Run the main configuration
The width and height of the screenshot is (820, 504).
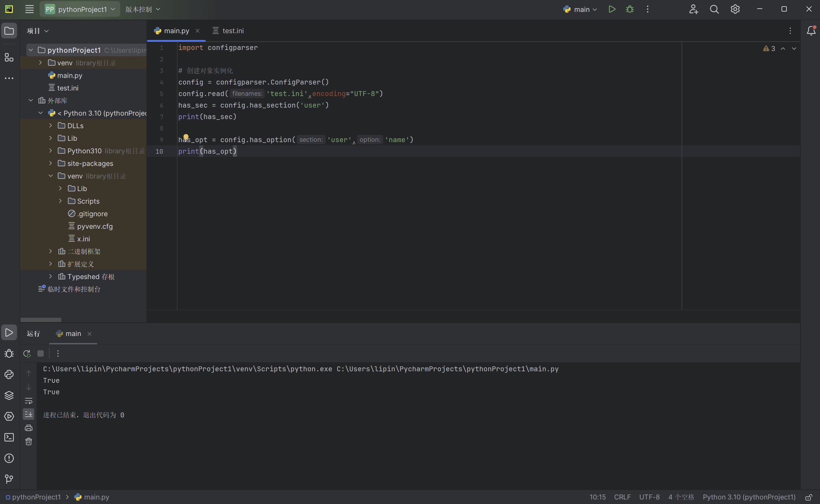click(612, 9)
